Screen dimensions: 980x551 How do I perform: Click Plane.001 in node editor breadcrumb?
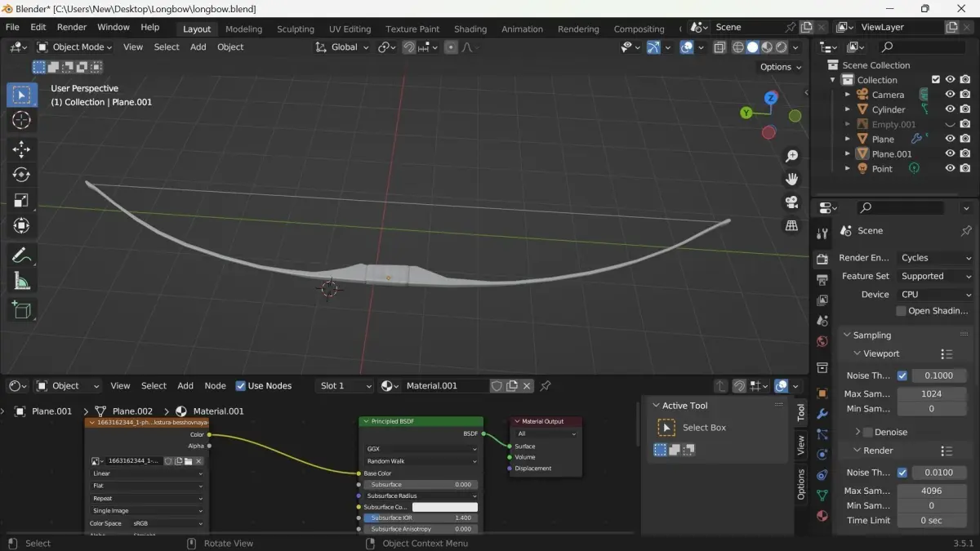51,411
